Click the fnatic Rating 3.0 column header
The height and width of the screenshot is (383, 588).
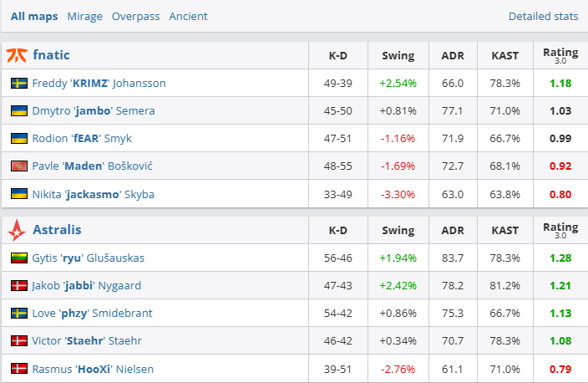(560, 55)
